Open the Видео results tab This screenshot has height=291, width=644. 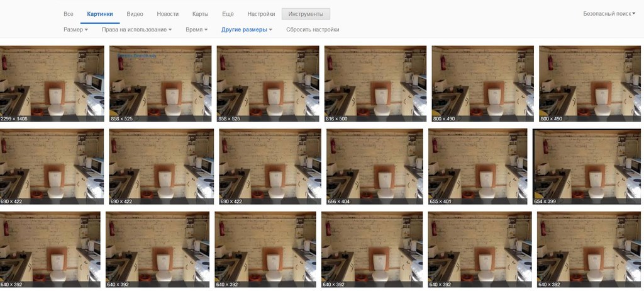135,14
